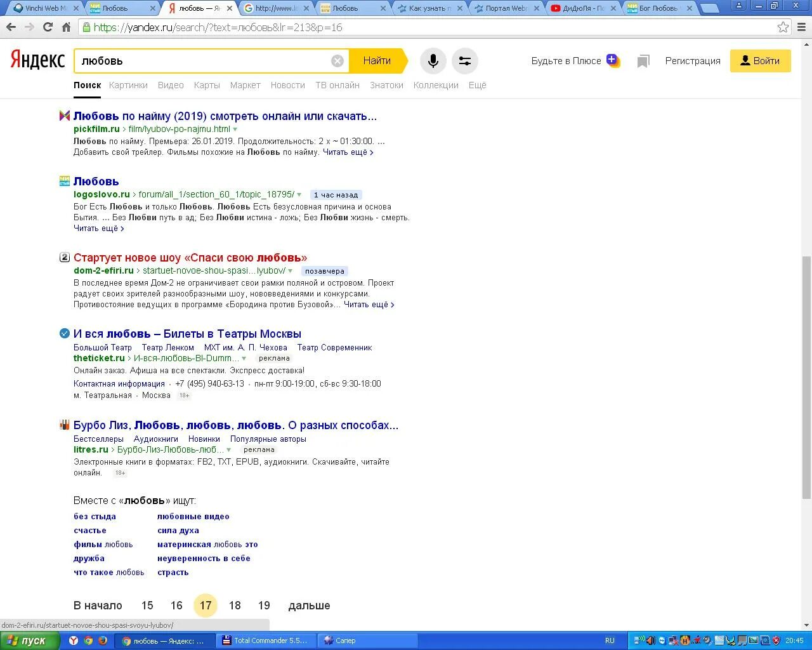Screen dimensions: 812x650
Task: Switch to the Карты search tab
Action: point(207,85)
